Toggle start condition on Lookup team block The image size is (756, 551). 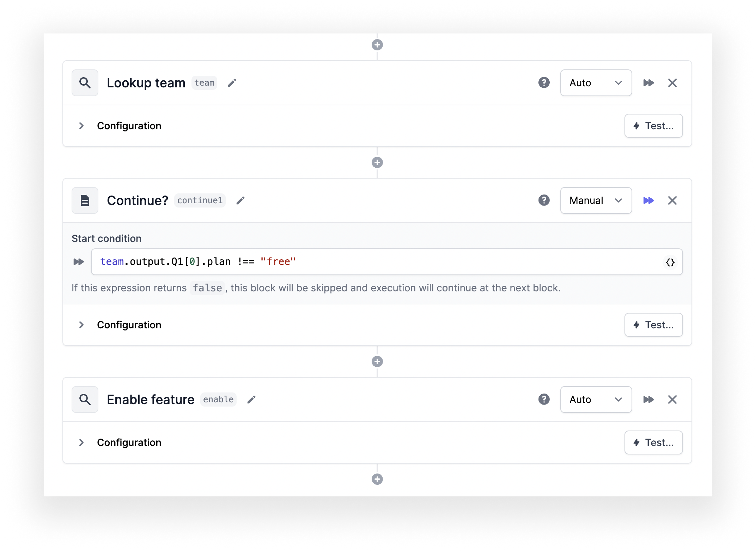point(648,83)
